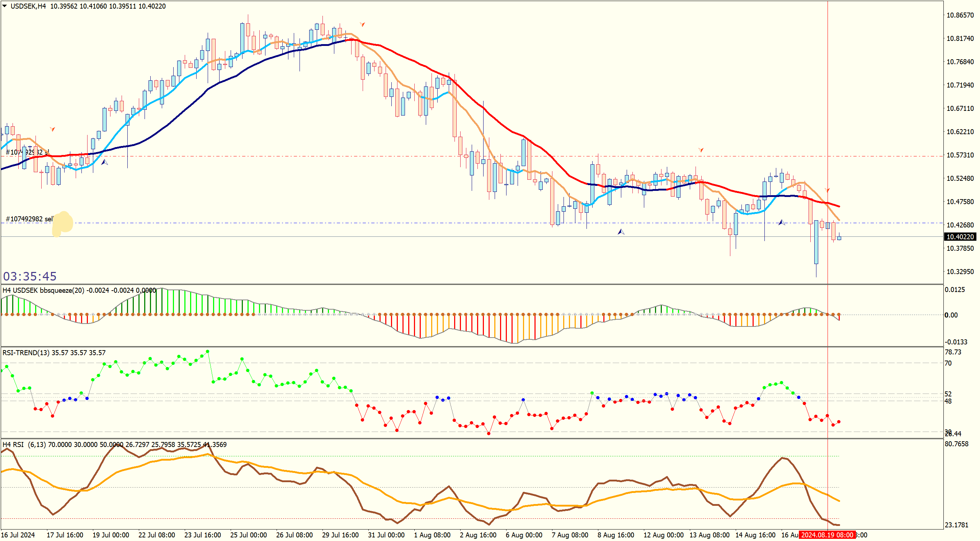Click the current price tag 10.40220
Screen dimensions: 980x541
pyautogui.click(x=960, y=237)
